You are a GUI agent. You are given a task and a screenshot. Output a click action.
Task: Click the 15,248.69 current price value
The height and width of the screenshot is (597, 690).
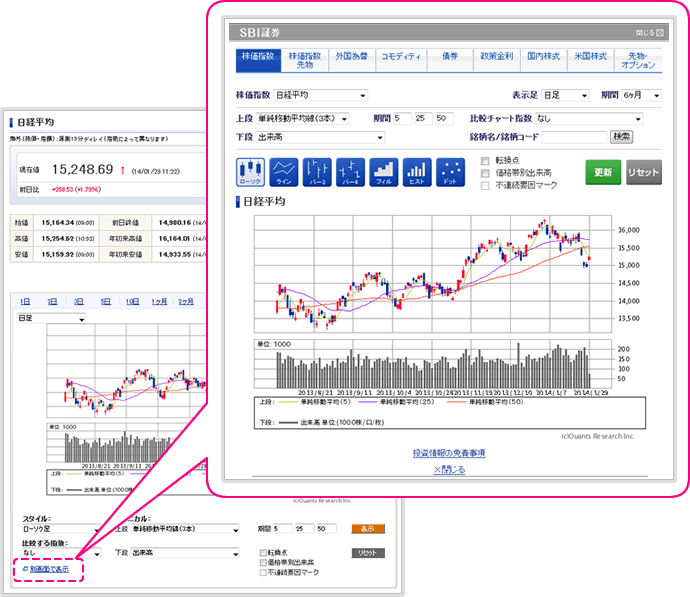pos(82,169)
